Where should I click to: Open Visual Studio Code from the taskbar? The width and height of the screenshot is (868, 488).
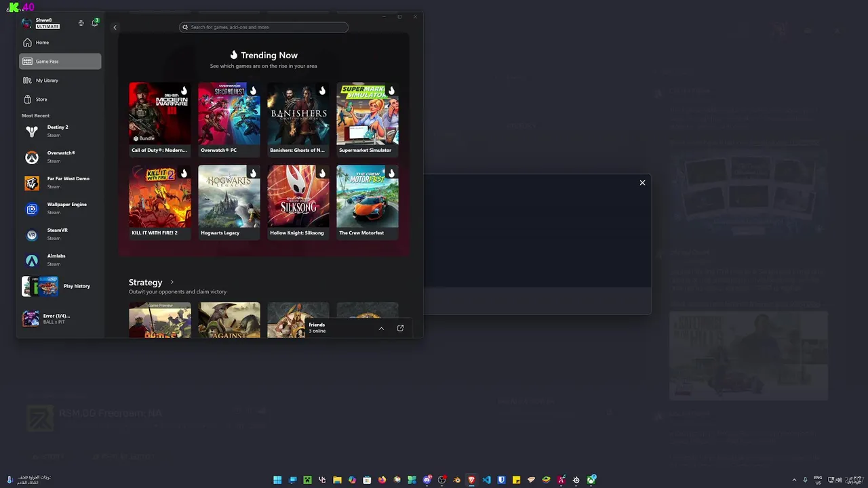486,480
